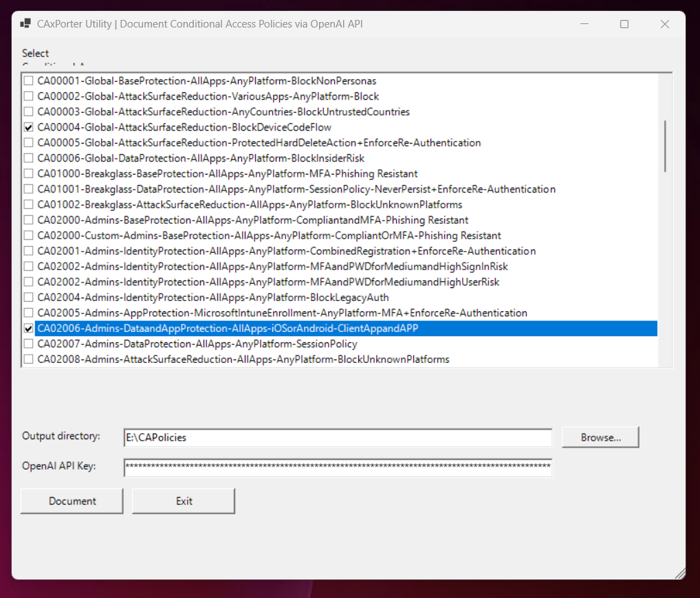The height and width of the screenshot is (598, 700).
Task: Click the policy list vertical scrollbar thumb
Action: coord(664,146)
